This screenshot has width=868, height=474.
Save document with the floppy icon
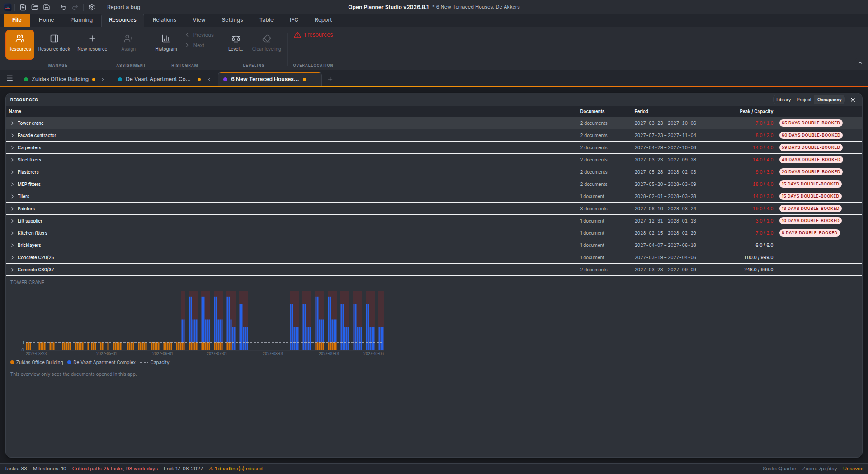point(47,7)
